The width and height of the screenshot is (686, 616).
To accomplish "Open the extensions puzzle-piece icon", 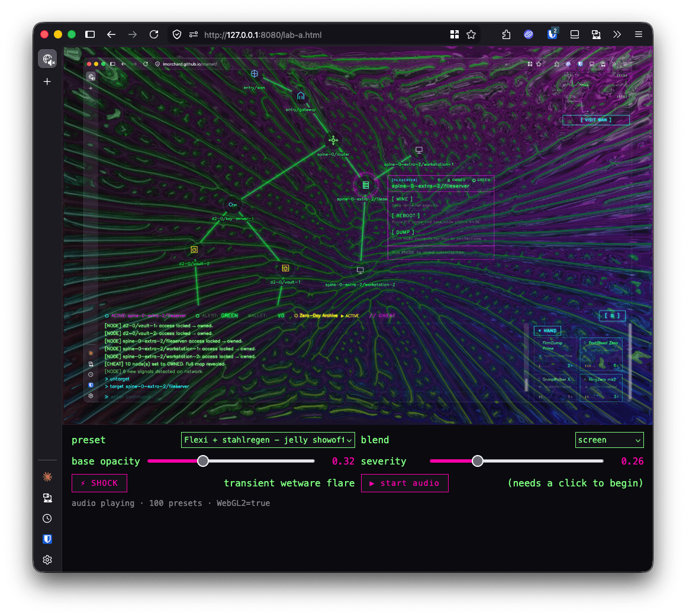I will (x=506, y=34).
